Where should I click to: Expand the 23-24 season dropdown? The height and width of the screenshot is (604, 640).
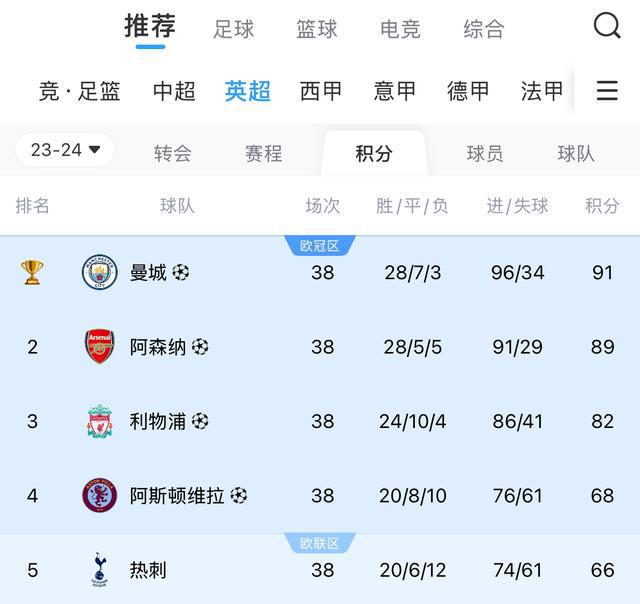pyautogui.click(x=65, y=150)
